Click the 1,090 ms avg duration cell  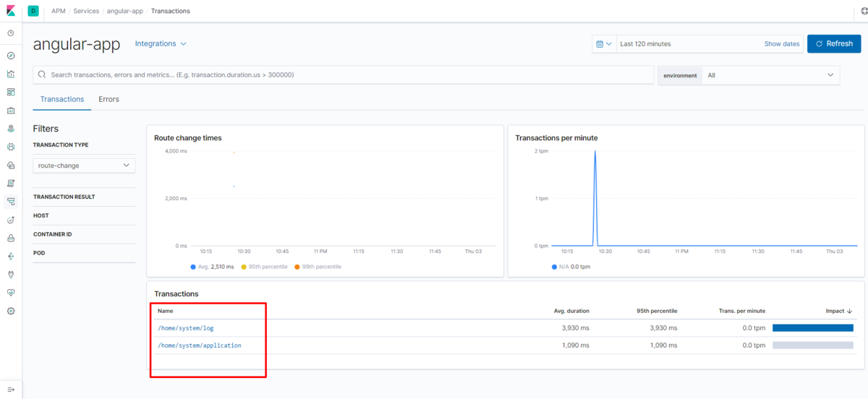tap(576, 346)
